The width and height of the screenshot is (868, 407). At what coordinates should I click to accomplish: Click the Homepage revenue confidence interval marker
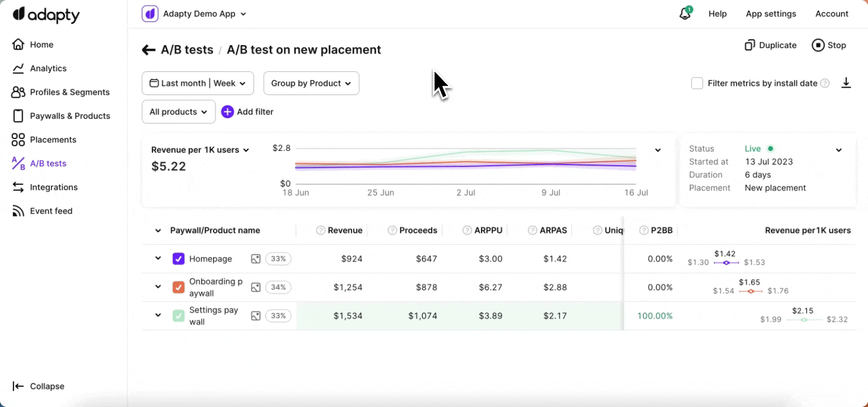[727, 263]
